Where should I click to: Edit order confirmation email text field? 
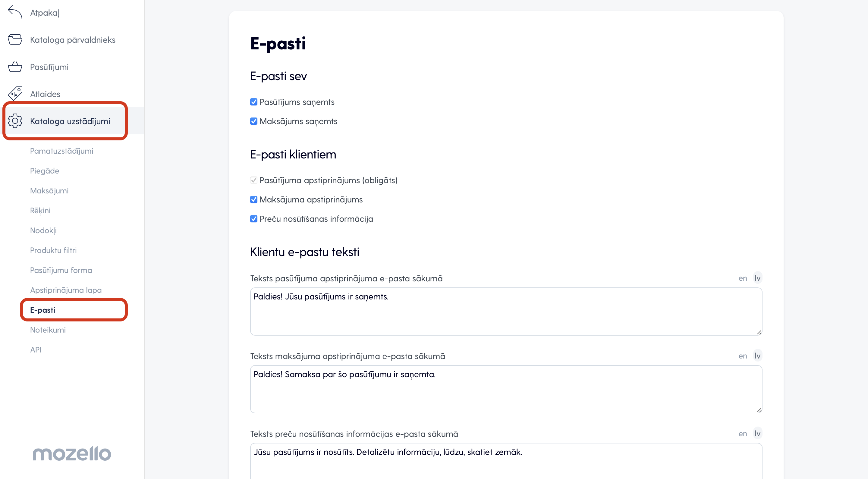point(506,311)
